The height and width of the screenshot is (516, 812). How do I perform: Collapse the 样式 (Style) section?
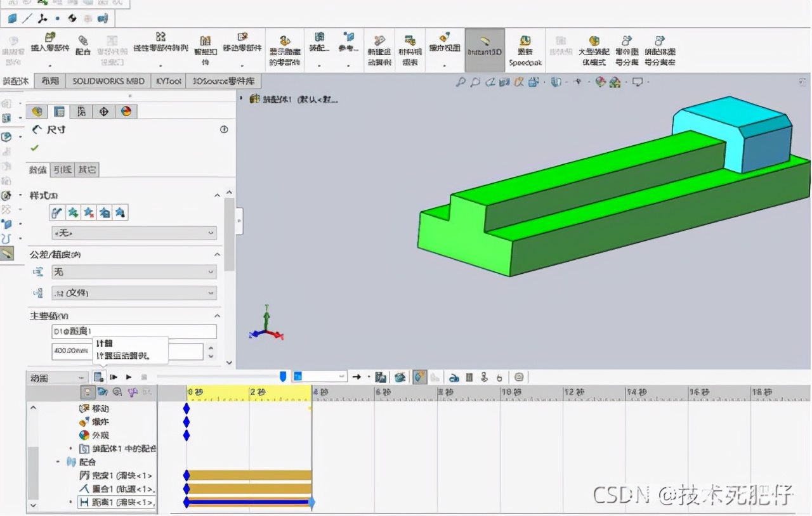coord(217,195)
